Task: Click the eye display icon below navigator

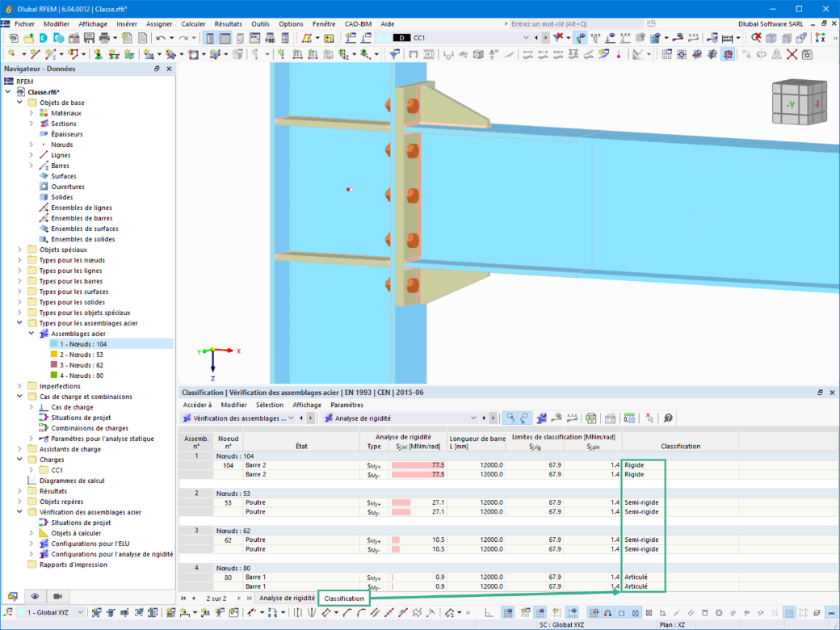Action: pos(35,596)
